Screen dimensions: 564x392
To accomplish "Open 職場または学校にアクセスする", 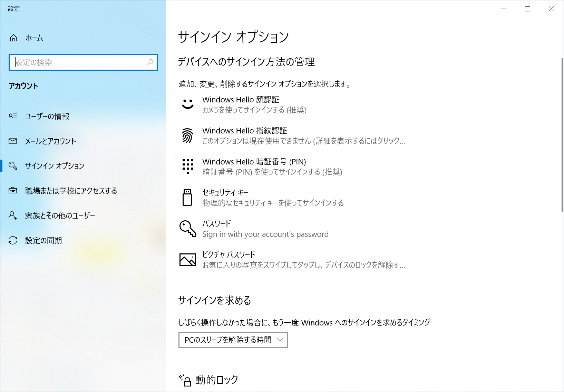I will (83, 191).
